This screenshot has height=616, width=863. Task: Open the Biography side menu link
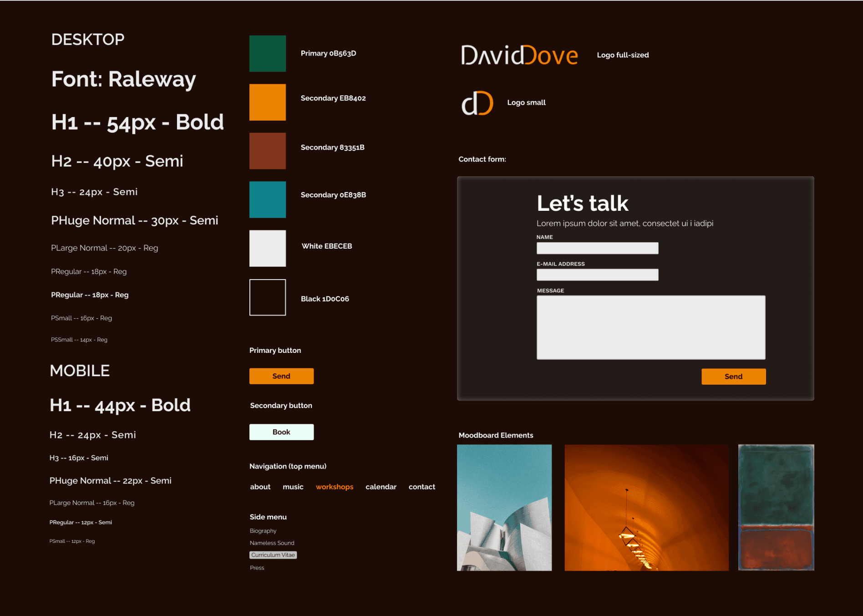click(263, 530)
